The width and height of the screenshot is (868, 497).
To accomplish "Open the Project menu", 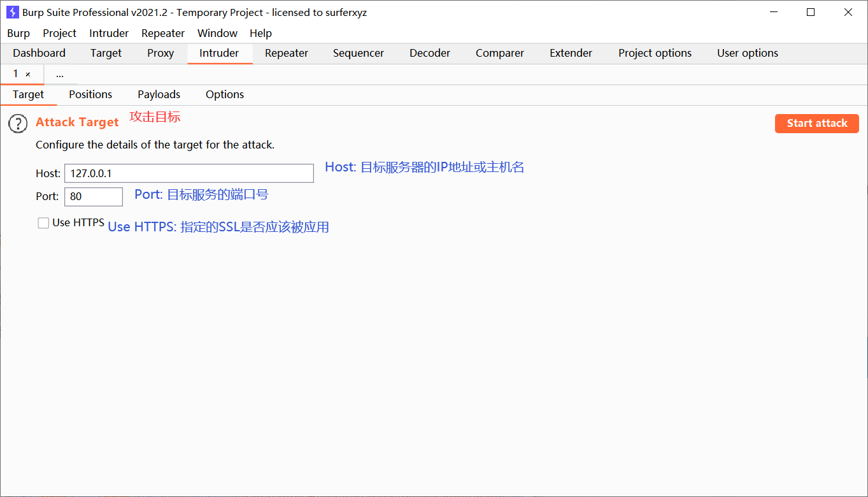I will click(x=60, y=33).
